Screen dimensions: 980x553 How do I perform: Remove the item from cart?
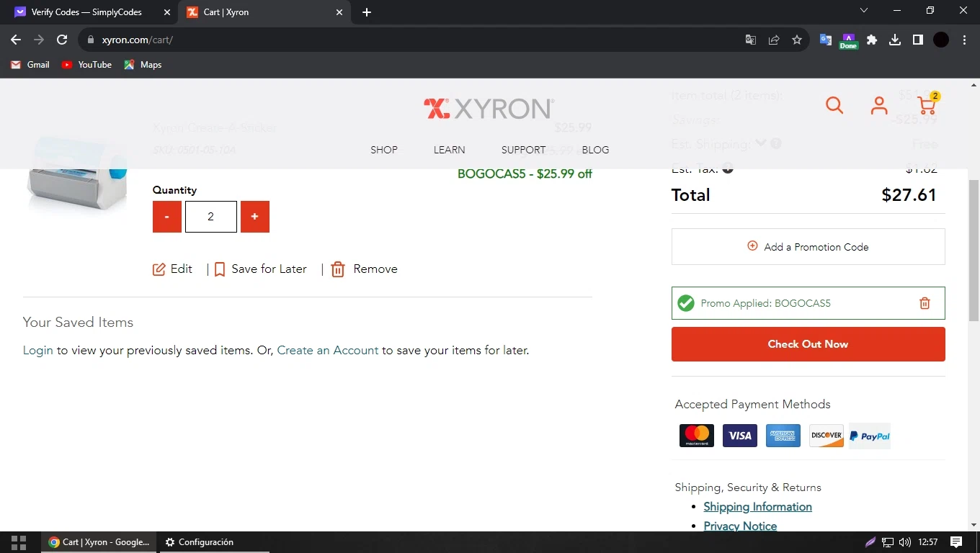pyautogui.click(x=364, y=269)
